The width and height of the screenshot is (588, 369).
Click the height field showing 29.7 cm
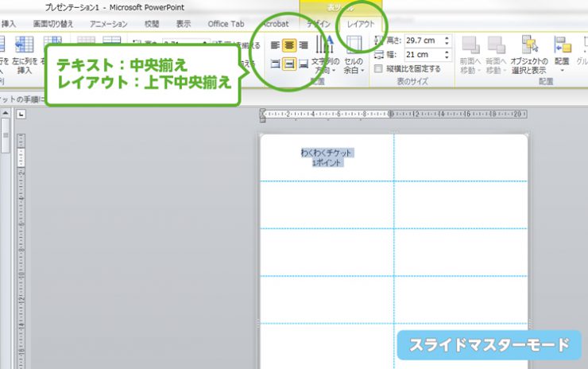tap(424, 41)
